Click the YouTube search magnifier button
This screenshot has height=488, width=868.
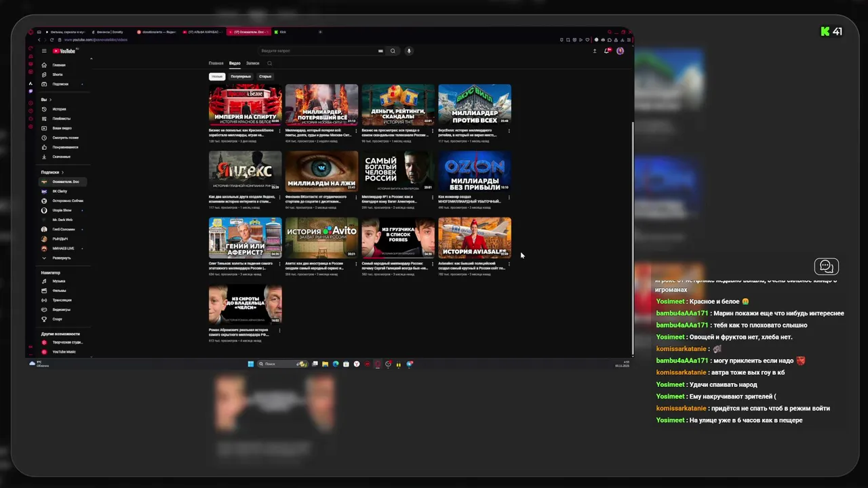point(393,51)
